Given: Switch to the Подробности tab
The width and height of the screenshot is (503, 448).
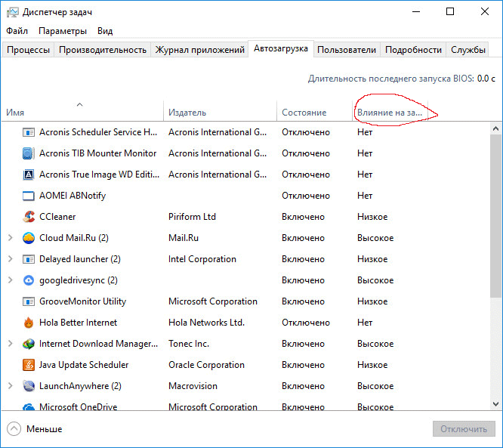Looking at the screenshot, I should [x=413, y=50].
